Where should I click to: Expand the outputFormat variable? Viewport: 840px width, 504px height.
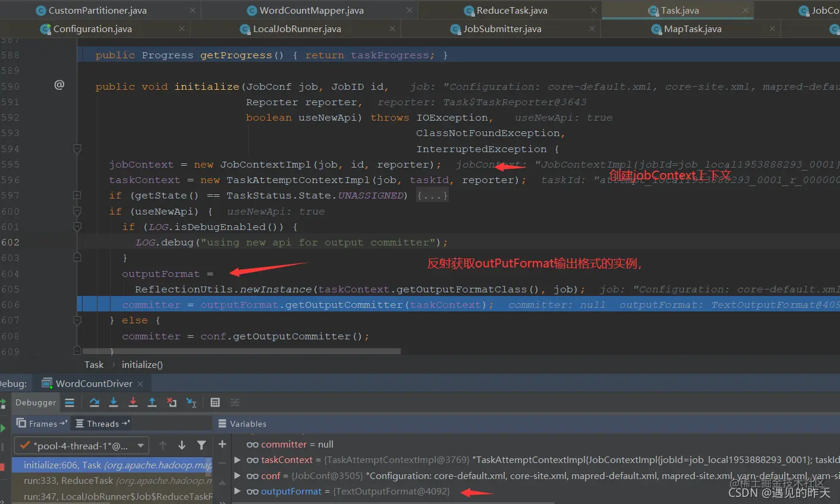tap(238, 491)
